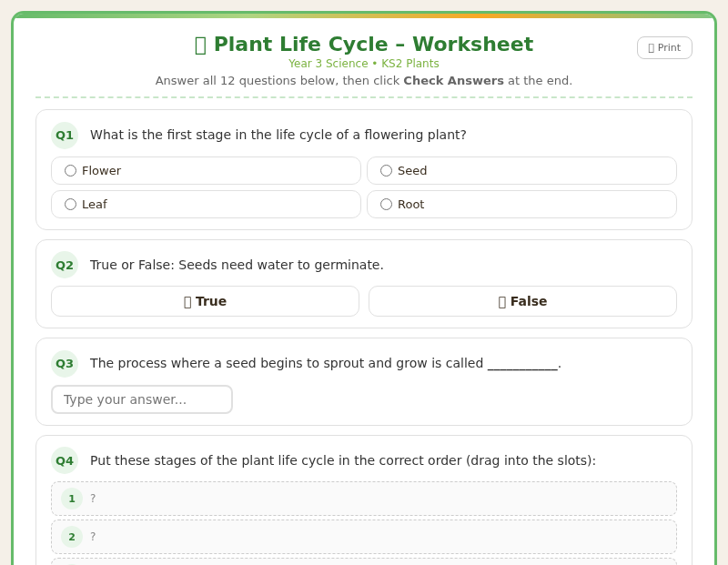Select the Flower answer for Q1
This screenshot has width=728, height=565.
pyautogui.click(x=206, y=170)
